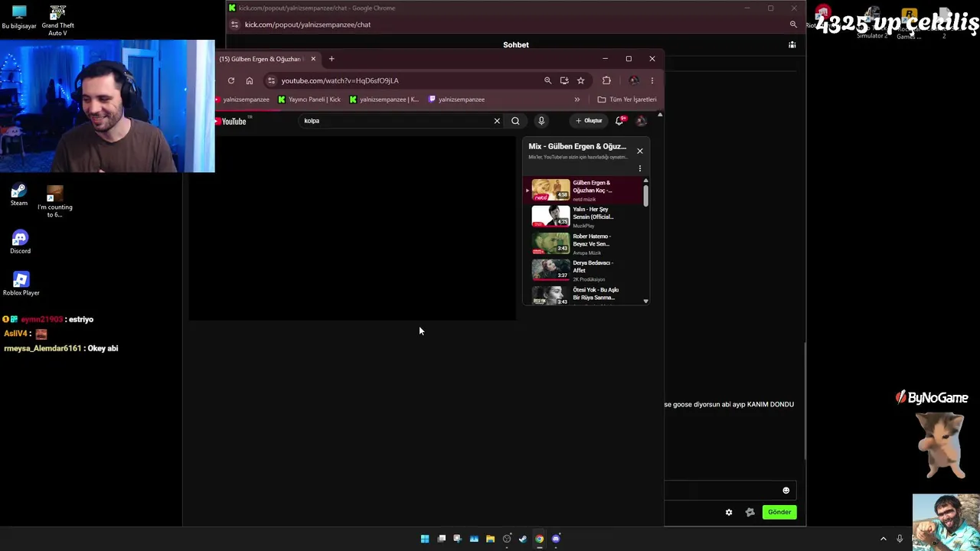Show hidden system tray icons

click(884, 539)
